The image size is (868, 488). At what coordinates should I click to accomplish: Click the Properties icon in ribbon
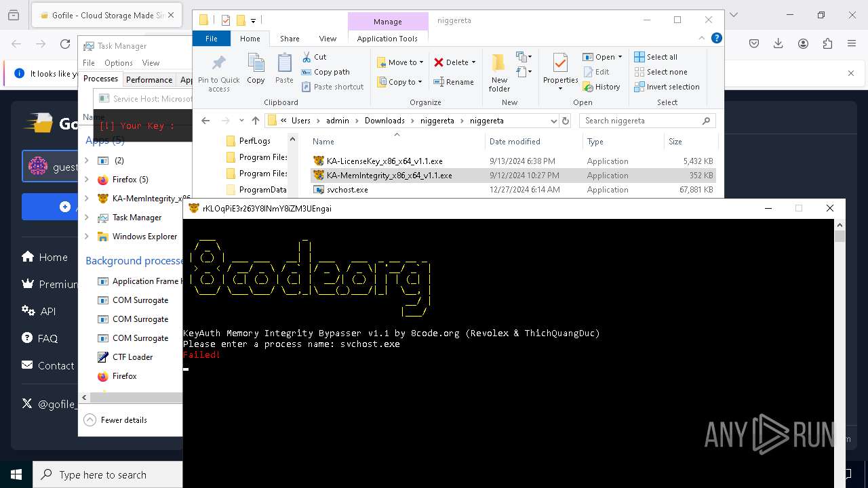[560, 64]
